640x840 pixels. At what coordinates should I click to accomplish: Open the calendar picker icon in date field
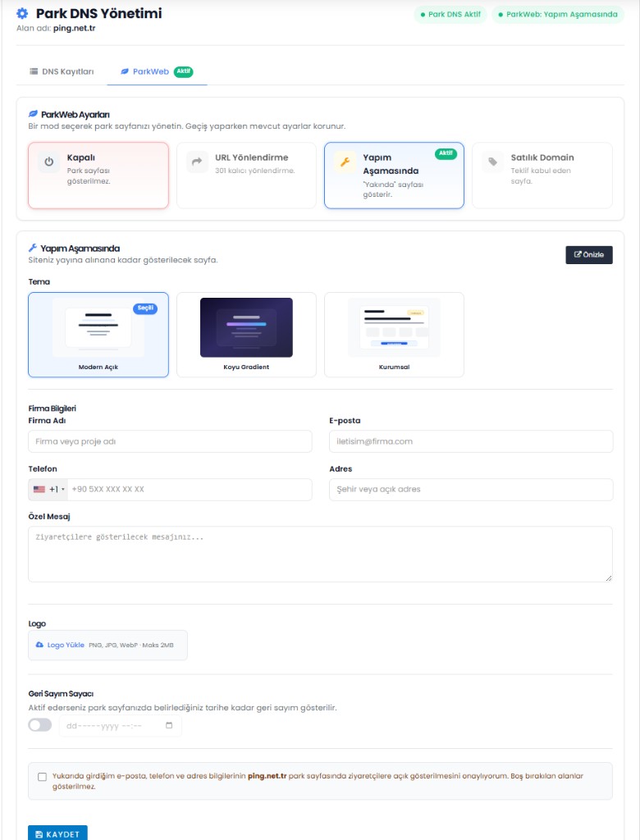click(169, 725)
